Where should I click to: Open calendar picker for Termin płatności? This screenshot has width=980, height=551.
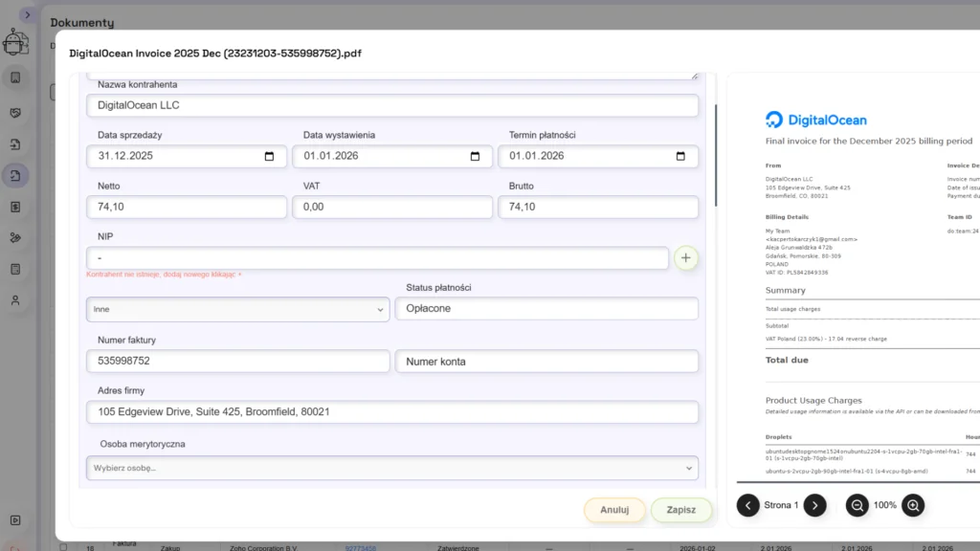(x=680, y=156)
